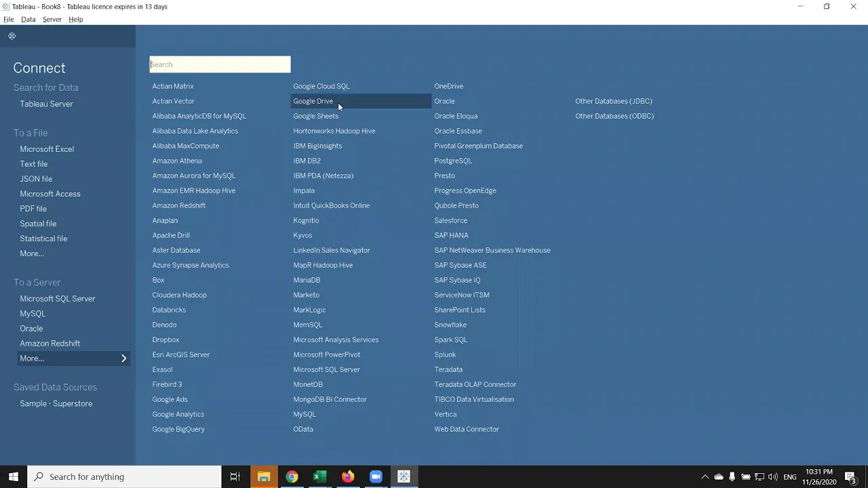
Task: Choose Salesforce connector
Action: (x=451, y=220)
